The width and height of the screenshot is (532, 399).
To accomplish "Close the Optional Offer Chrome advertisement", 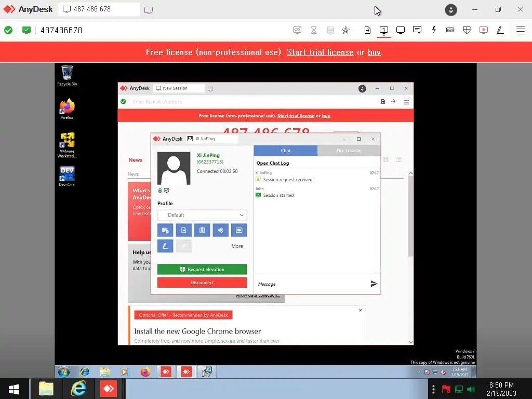I will click(x=361, y=310).
